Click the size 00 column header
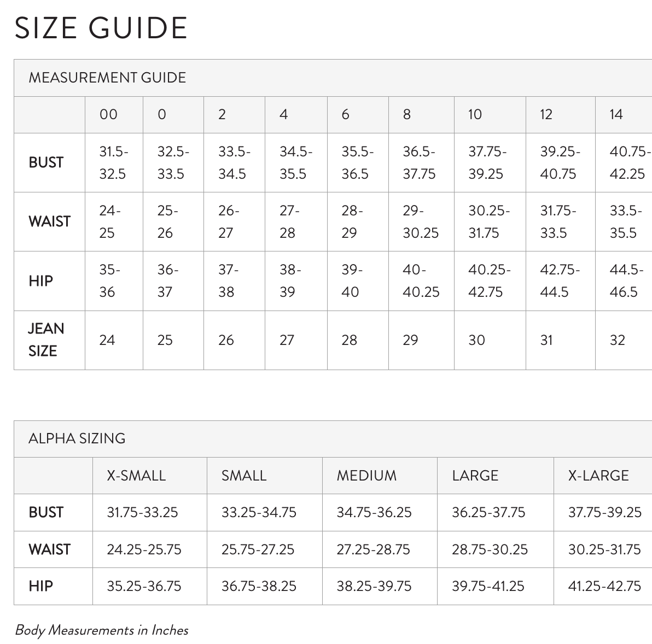 pos(114,115)
